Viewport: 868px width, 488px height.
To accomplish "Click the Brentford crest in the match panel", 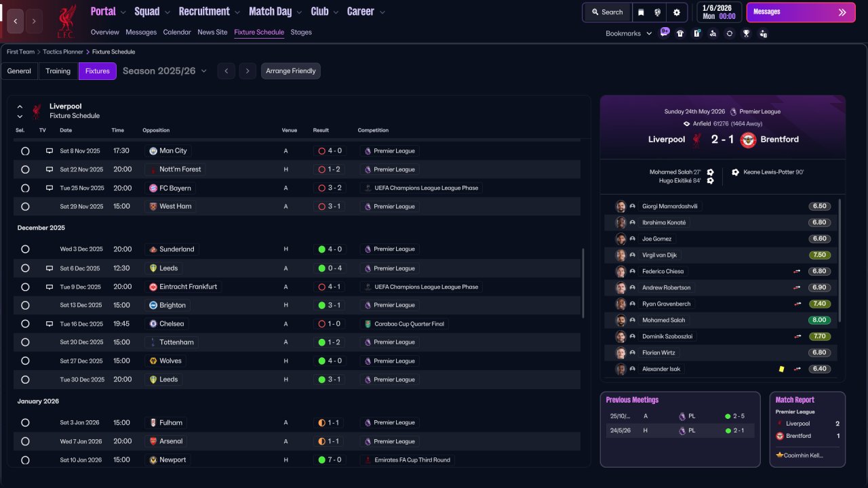I will [x=748, y=140].
